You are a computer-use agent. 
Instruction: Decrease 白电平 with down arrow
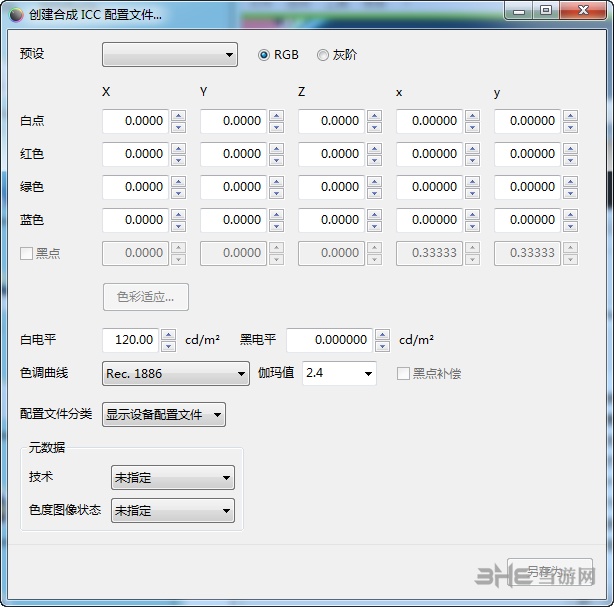click(168, 346)
